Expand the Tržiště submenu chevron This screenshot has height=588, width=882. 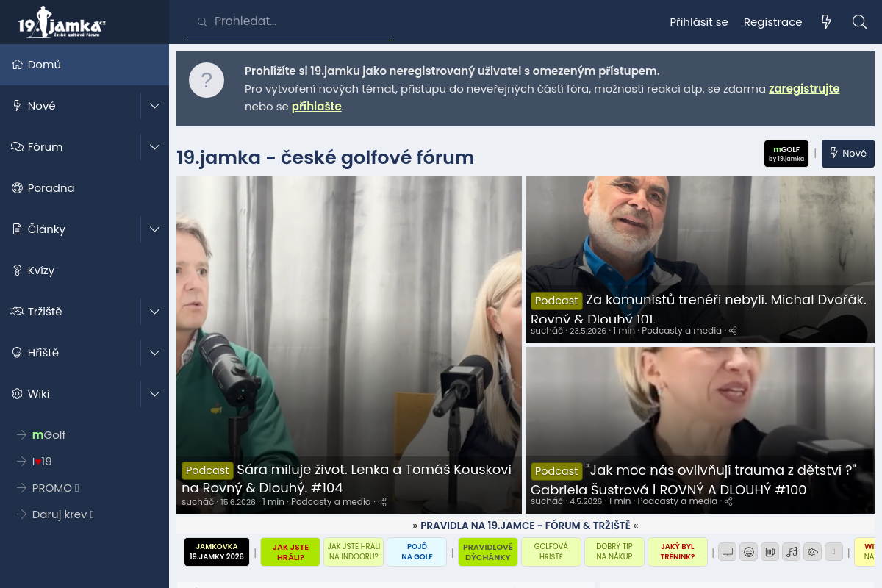[x=154, y=312]
